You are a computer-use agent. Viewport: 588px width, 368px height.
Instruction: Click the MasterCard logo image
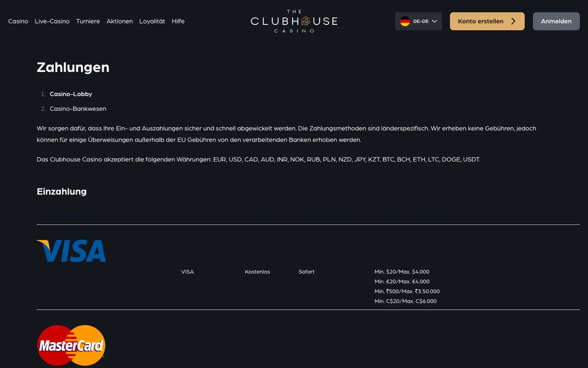[x=72, y=345]
